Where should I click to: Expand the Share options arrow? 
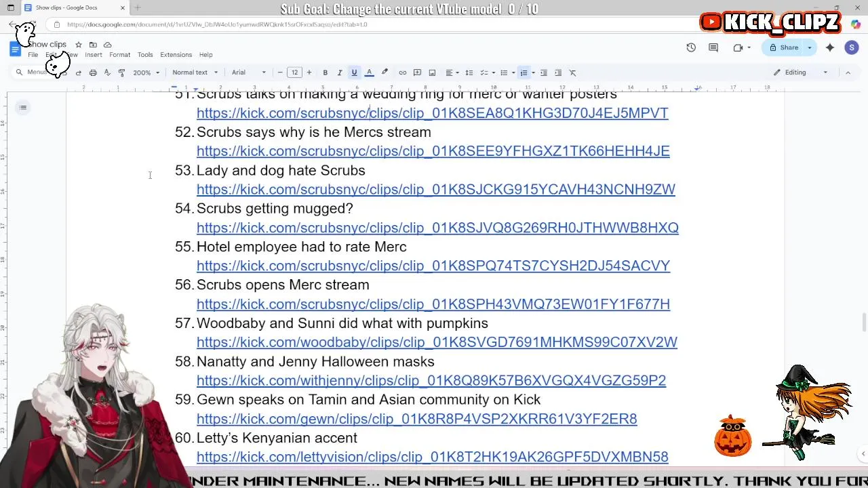tap(809, 47)
